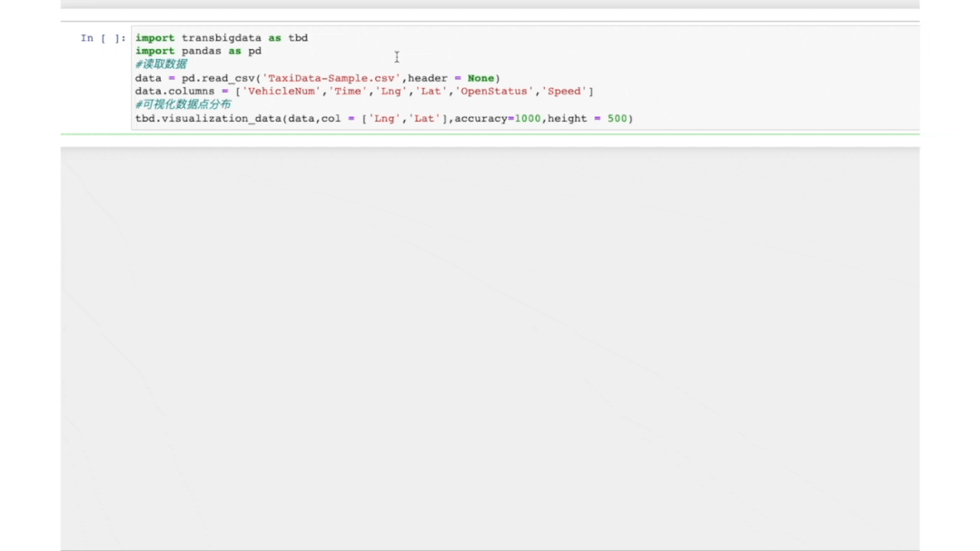The height and width of the screenshot is (551, 980).
Task: Click the gray toolbar strip at the top
Action: [x=490, y=4]
